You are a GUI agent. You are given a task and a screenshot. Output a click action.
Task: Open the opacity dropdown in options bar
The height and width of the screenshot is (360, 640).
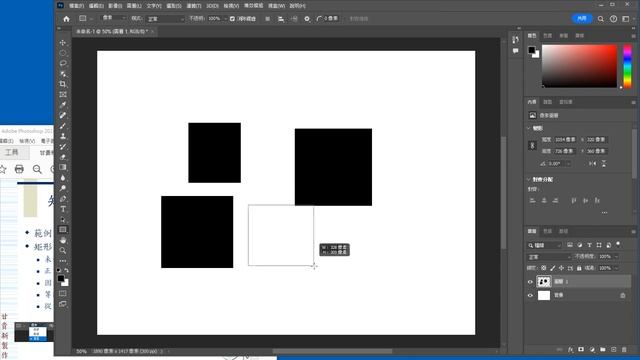click(x=225, y=19)
